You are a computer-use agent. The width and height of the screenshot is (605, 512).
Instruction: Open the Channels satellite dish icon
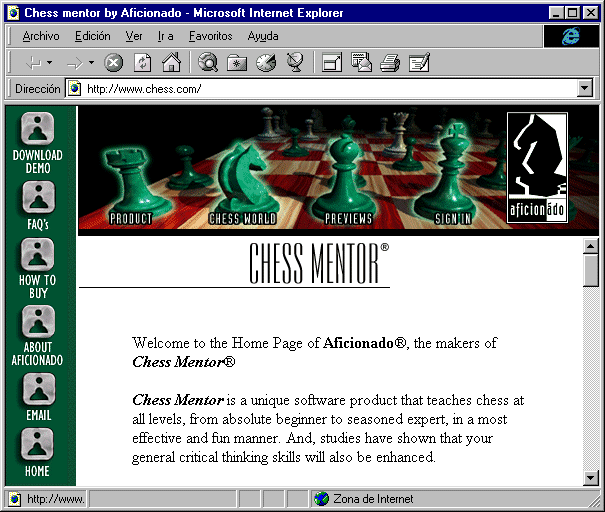click(296, 63)
